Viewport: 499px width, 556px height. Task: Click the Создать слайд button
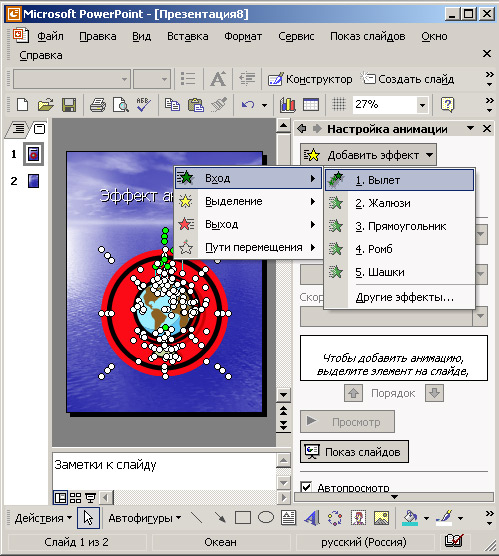coord(407,79)
